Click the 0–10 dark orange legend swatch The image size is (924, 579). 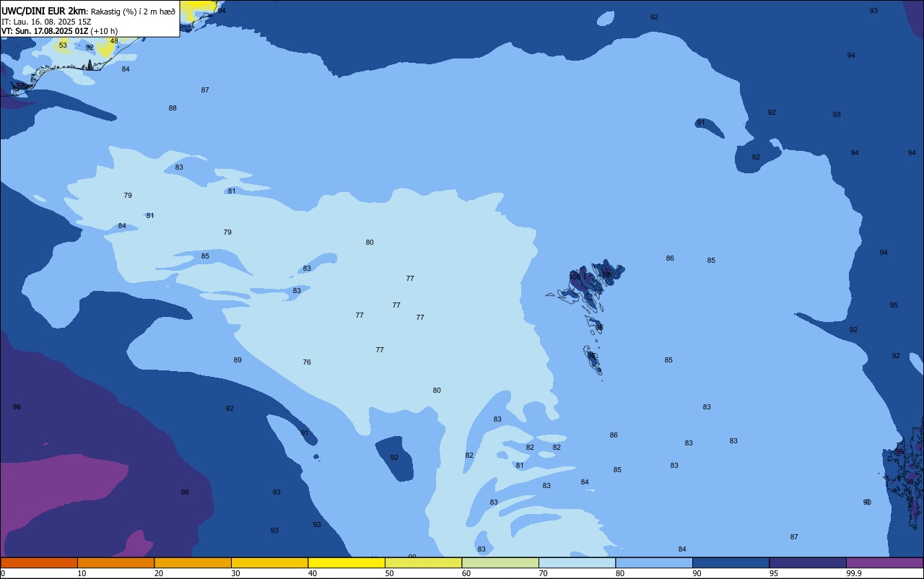(x=39, y=562)
